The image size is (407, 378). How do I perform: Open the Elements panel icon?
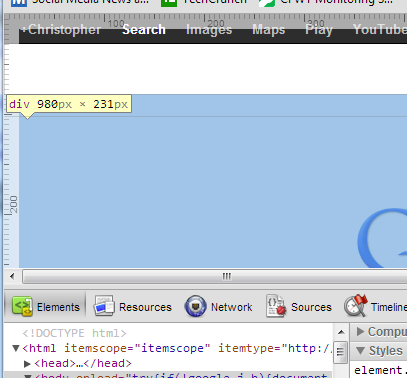pos(22,306)
